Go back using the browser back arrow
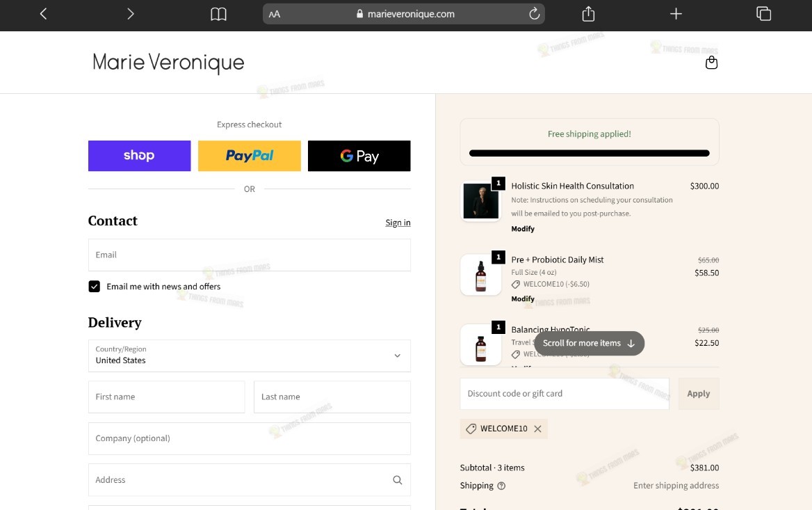The image size is (812, 510). 44,14
